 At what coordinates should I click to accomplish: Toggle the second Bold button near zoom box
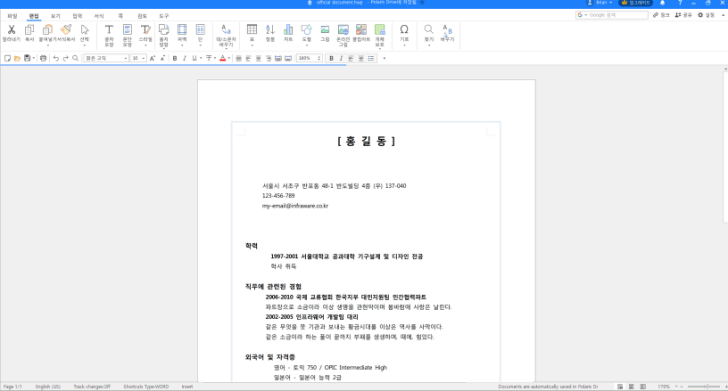[x=331, y=58]
